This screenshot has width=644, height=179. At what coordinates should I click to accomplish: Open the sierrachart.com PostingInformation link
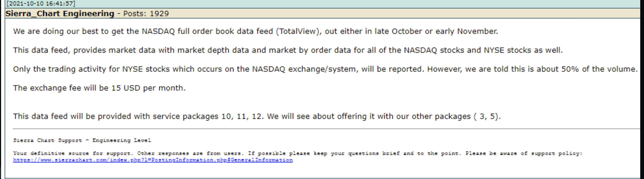tap(153, 160)
